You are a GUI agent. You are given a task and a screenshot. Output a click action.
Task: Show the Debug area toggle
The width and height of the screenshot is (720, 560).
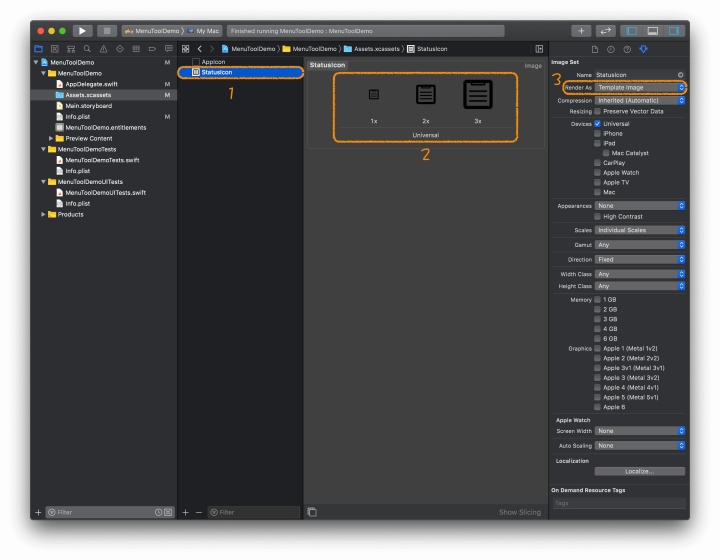point(652,31)
